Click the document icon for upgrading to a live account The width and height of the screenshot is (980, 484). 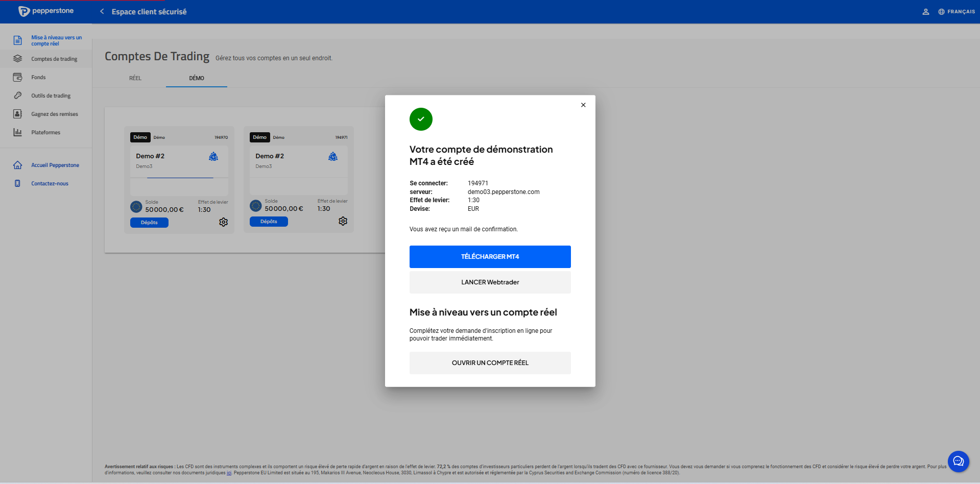(x=17, y=40)
